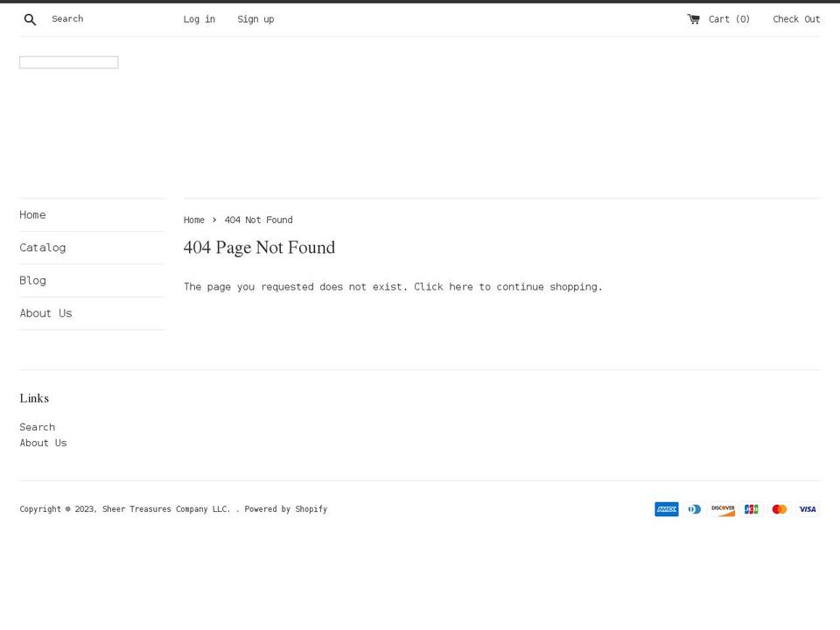Click Home in the breadcrumb trail
Image resolution: width=840 pixels, height=630 pixels.
tap(194, 220)
